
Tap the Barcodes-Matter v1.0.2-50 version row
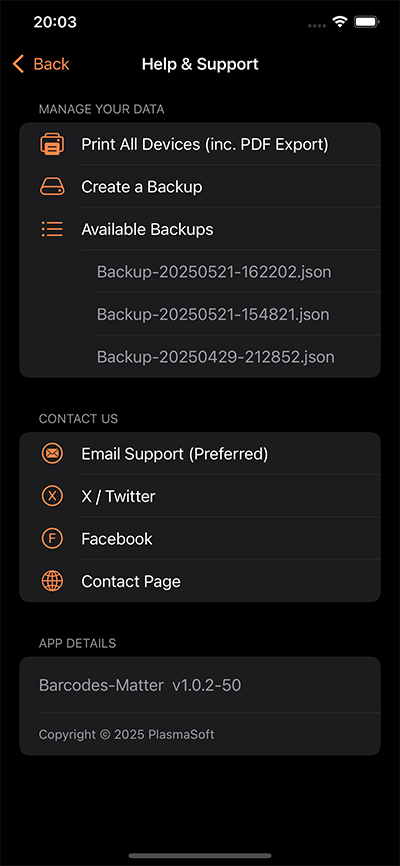tap(200, 685)
